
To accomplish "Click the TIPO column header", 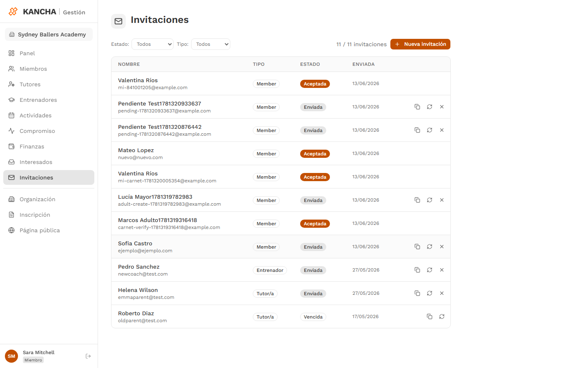I will [x=258, y=64].
